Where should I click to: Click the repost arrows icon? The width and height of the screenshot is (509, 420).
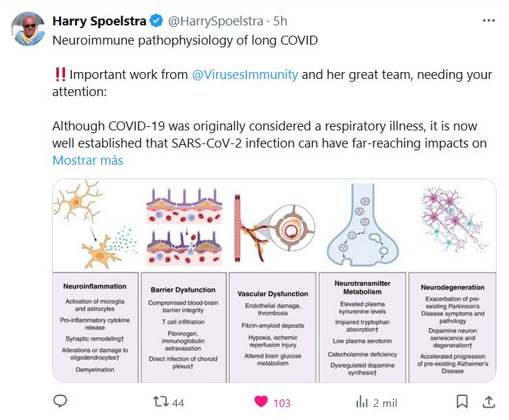[160, 401]
